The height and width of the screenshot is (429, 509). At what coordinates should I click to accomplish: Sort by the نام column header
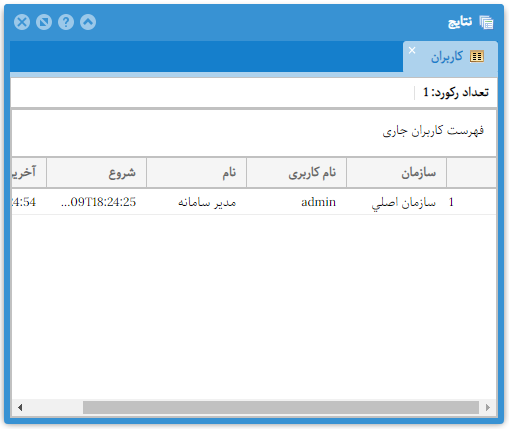197,172
